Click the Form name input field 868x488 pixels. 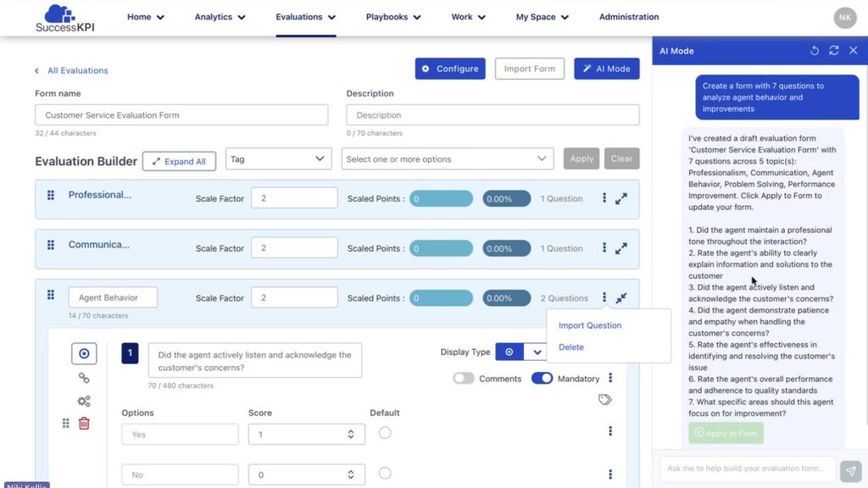click(181, 115)
